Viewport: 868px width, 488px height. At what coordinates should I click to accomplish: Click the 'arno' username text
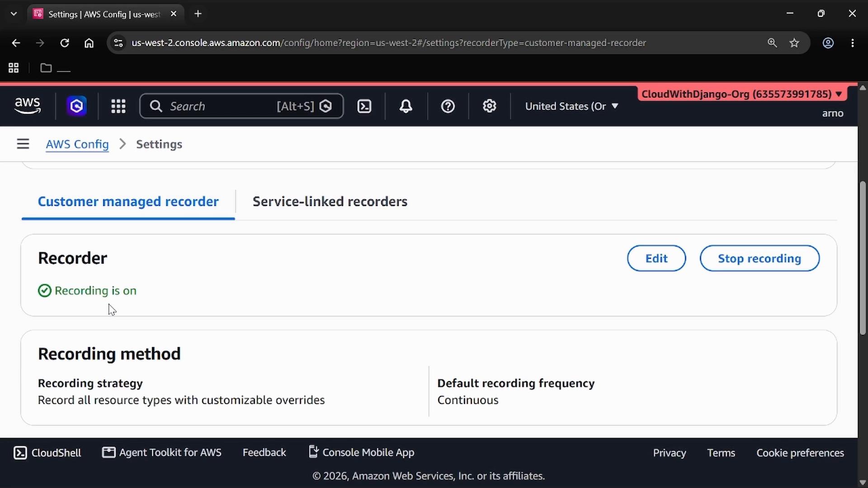tap(833, 113)
